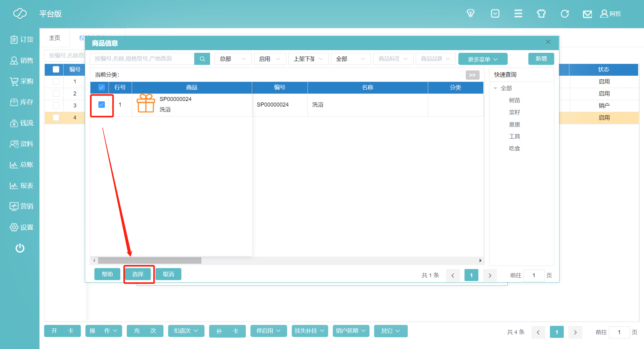Click the shirt theme icon in header
Viewport: 644px width, 349px height.
click(x=541, y=14)
